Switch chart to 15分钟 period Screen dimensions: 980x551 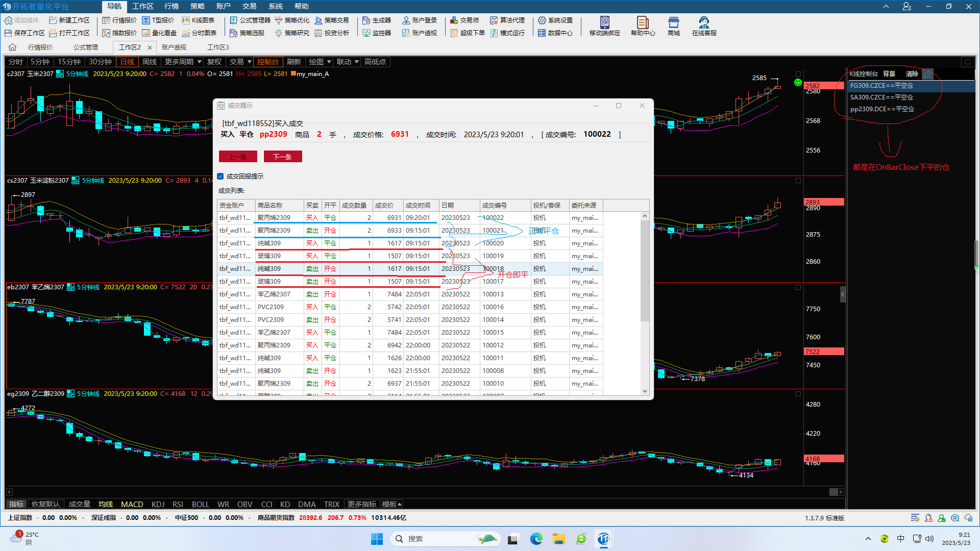pos(69,62)
